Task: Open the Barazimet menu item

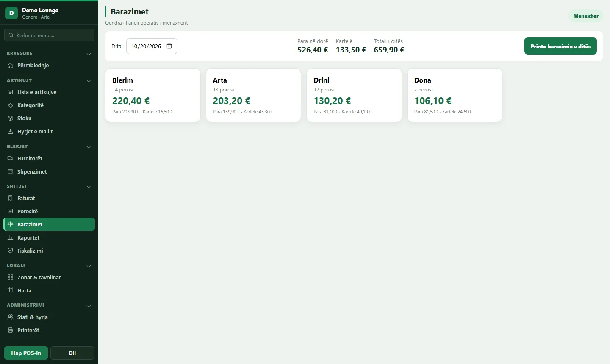Action: coord(49,224)
